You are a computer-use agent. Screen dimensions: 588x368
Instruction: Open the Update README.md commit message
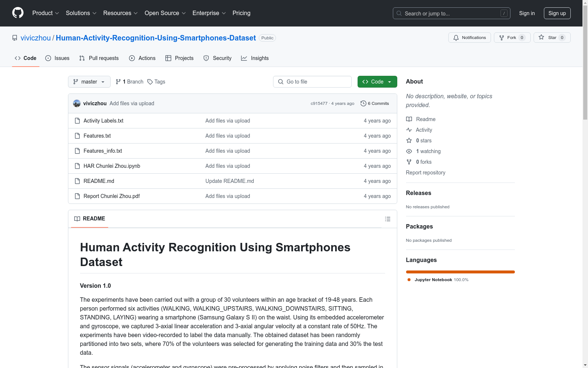pyautogui.click(x=230, y=181)
